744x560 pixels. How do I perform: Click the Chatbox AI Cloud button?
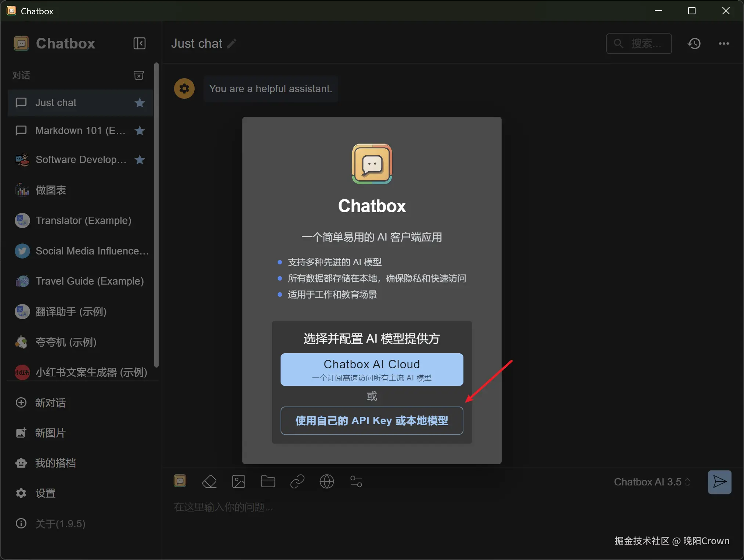(372, 369)
